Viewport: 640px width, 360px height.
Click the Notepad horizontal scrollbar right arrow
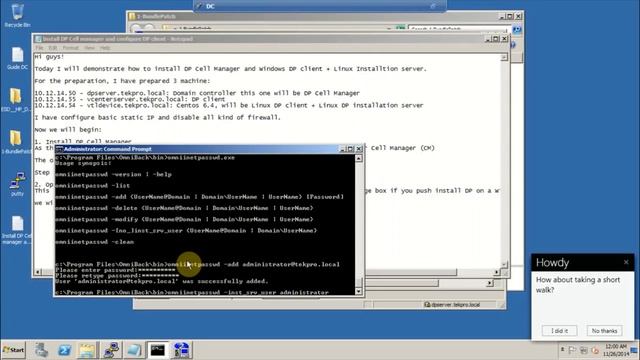click(497, 272)
